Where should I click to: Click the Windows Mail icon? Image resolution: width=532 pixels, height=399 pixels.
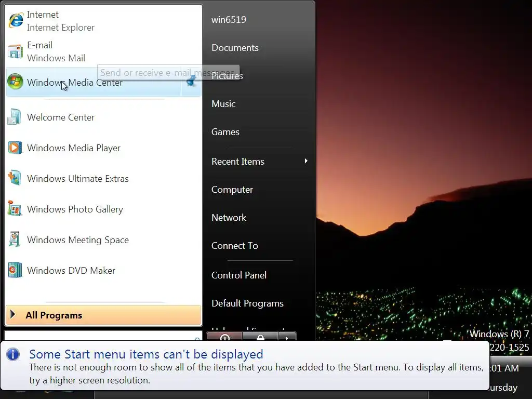pos(15,51)
